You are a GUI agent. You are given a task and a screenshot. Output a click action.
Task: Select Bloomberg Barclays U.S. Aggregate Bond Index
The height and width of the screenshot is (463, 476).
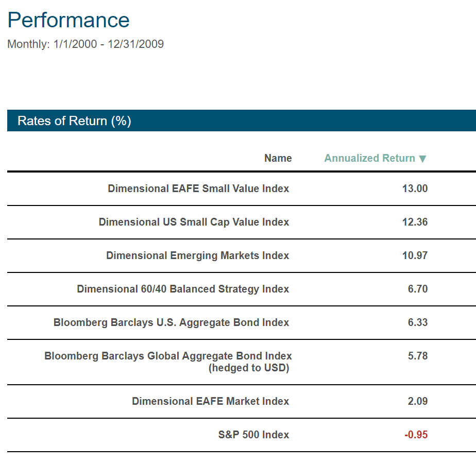[x=171, y=322]
